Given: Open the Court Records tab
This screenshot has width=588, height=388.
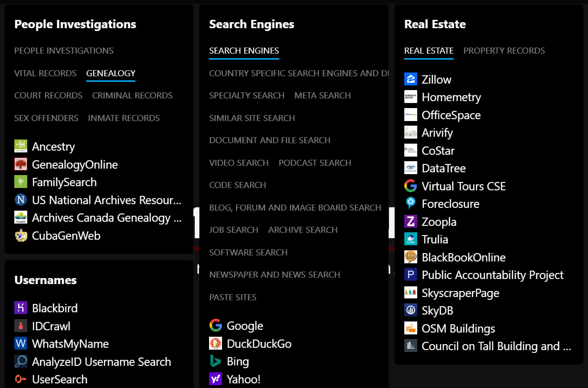Looking at the screenshot, I should [x=48, y=96].
